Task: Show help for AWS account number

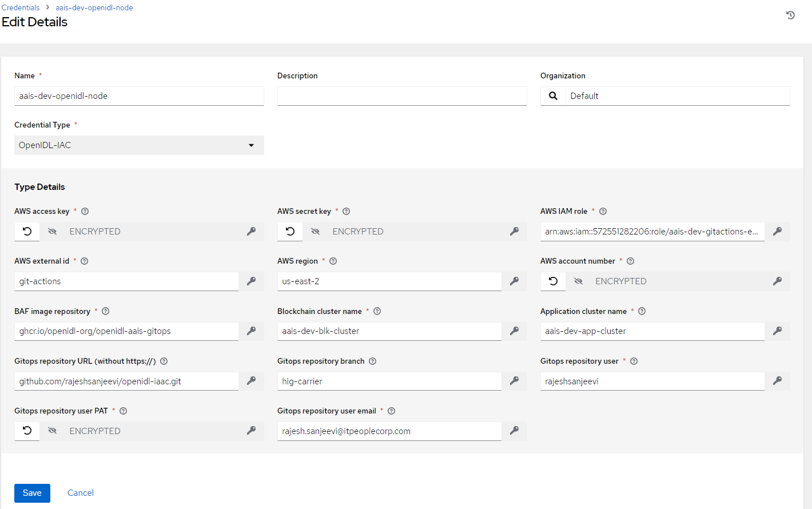Action: tap(630, 261)
